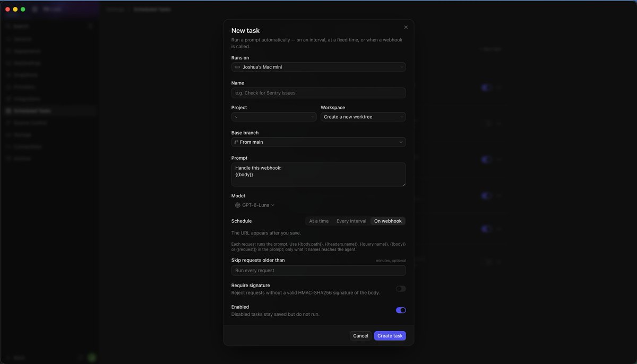Screen dimensions: 637x364
Task: Close the New task dialog with the X
Action: click(406, 27)
